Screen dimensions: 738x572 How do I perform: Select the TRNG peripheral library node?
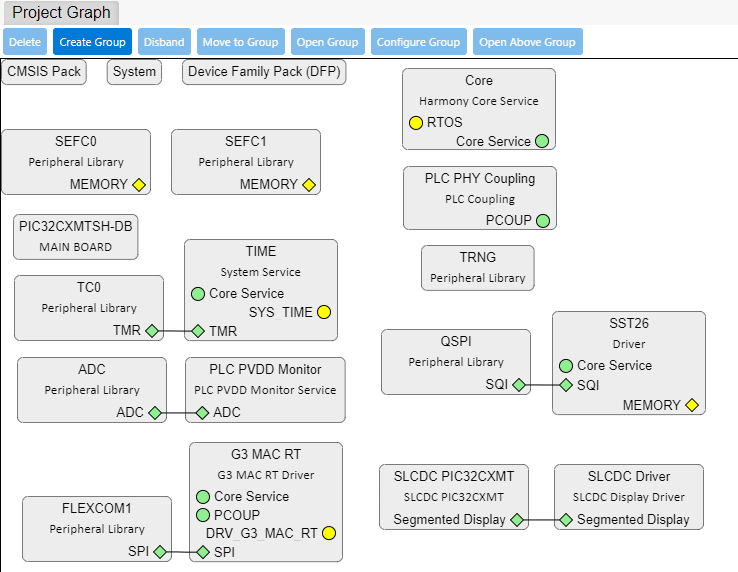click(x=477, y=268)
